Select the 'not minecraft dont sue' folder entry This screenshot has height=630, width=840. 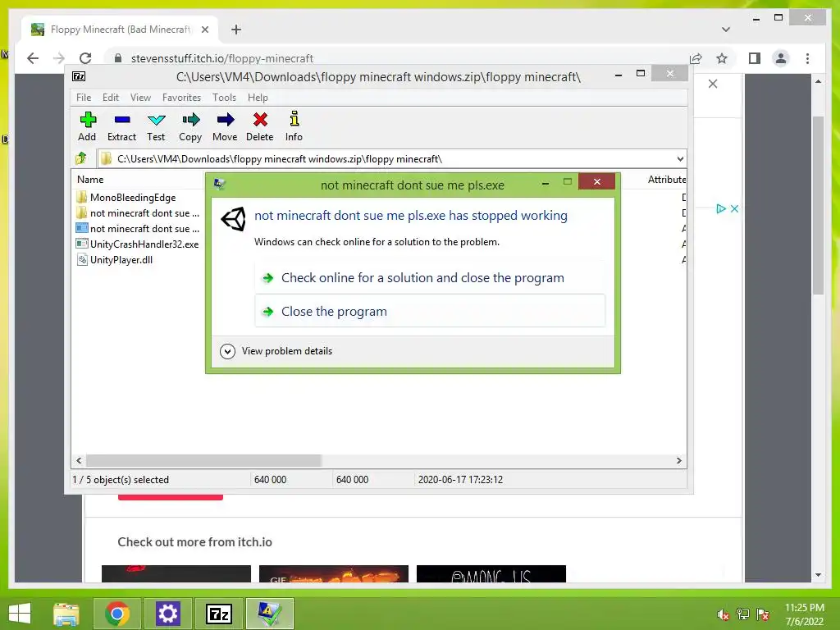coord(138,213)
